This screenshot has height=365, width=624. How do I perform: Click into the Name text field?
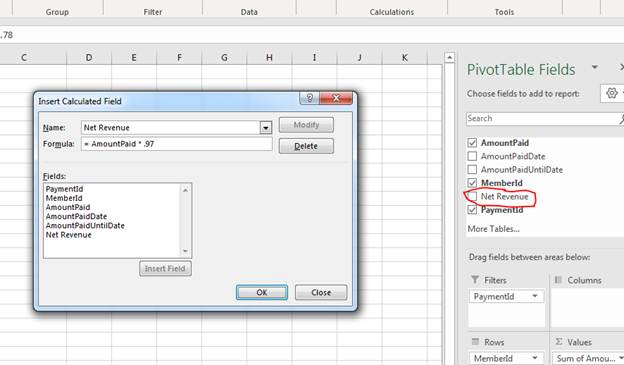tap(171, 128)
